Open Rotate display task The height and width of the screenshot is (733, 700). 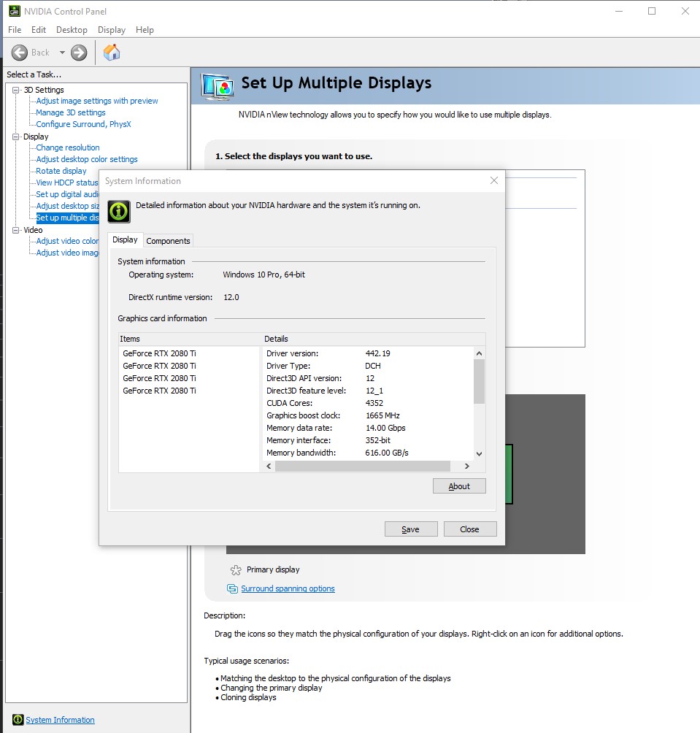61,171
